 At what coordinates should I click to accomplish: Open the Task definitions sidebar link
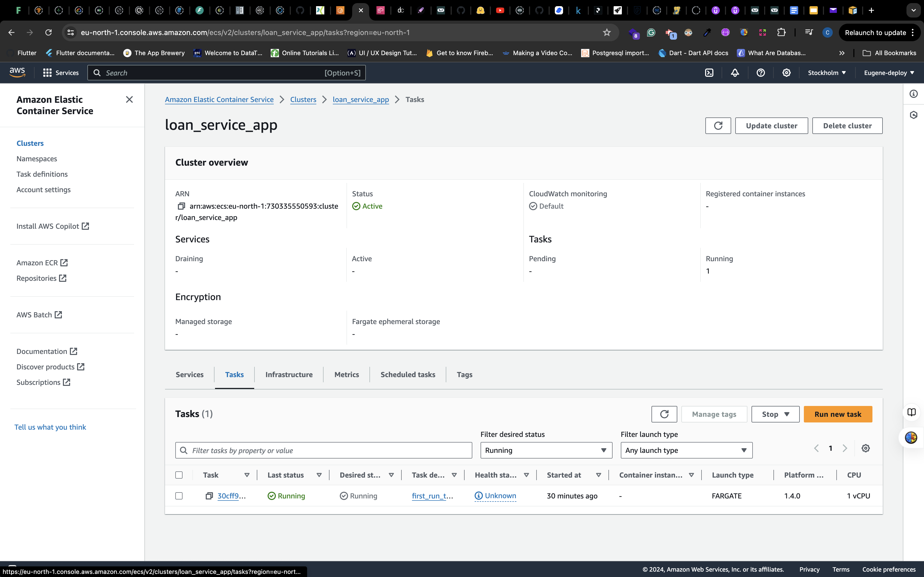(42, 174)
